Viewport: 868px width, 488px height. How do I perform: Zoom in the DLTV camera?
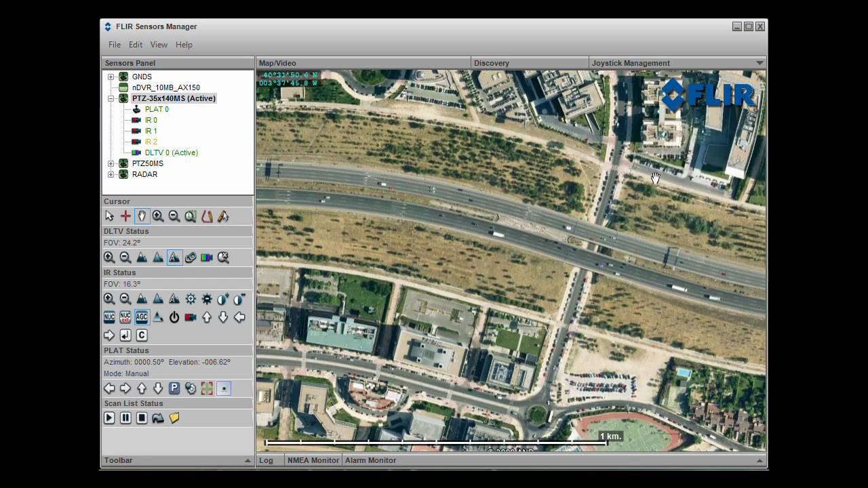point(109,258)
